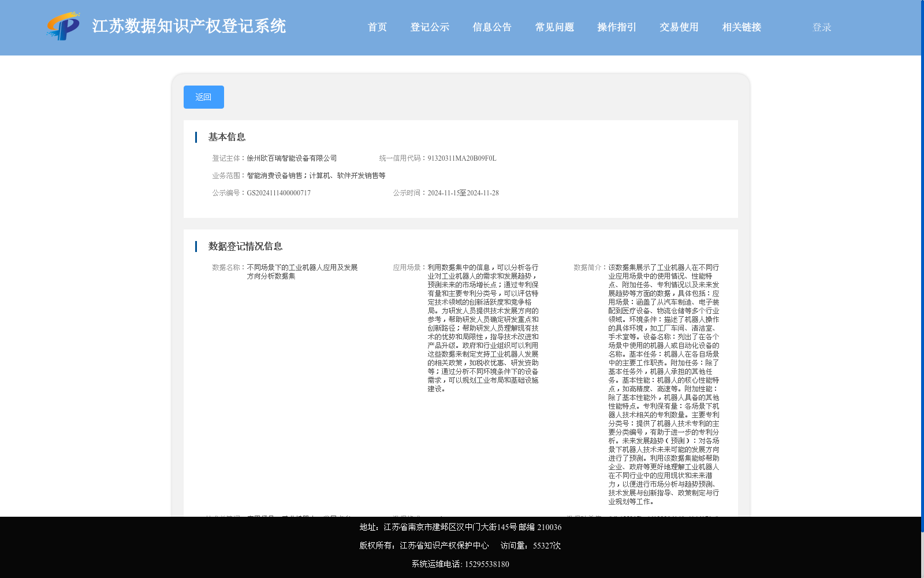Screen dimensions: 924x578
Task: Open 信息公告 in navigation
Action: pos(492,27)
